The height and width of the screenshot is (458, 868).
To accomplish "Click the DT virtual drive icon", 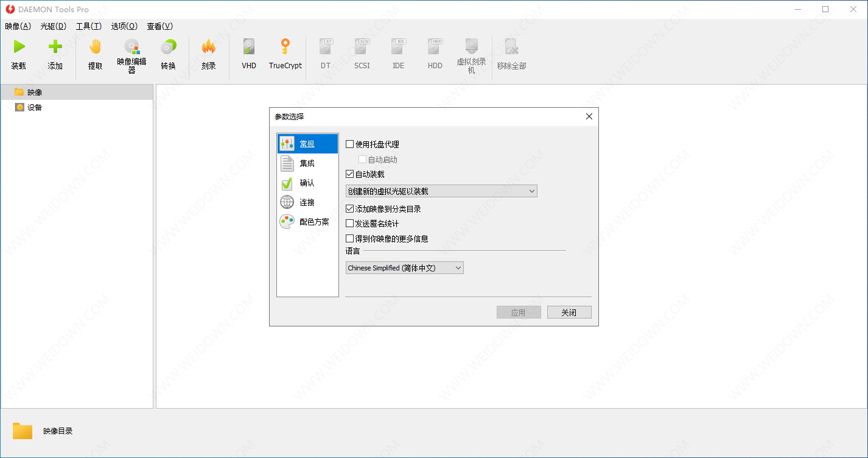I will click(326, 47).
